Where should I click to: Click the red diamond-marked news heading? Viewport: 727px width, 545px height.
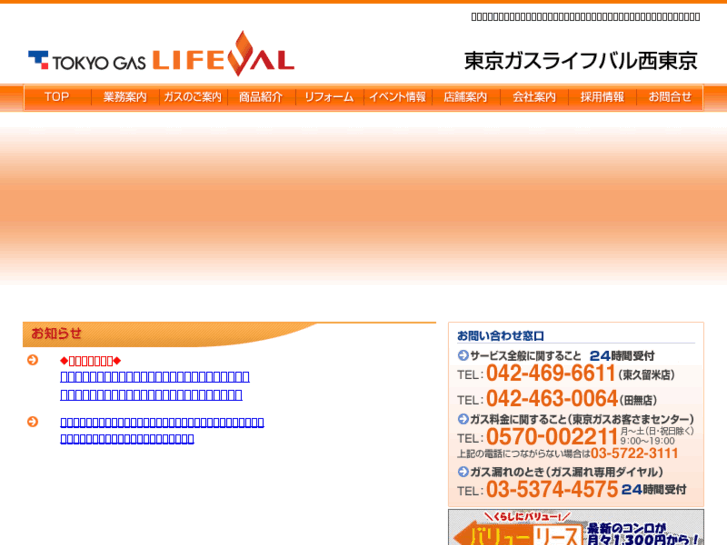click(x=90, y=360)
